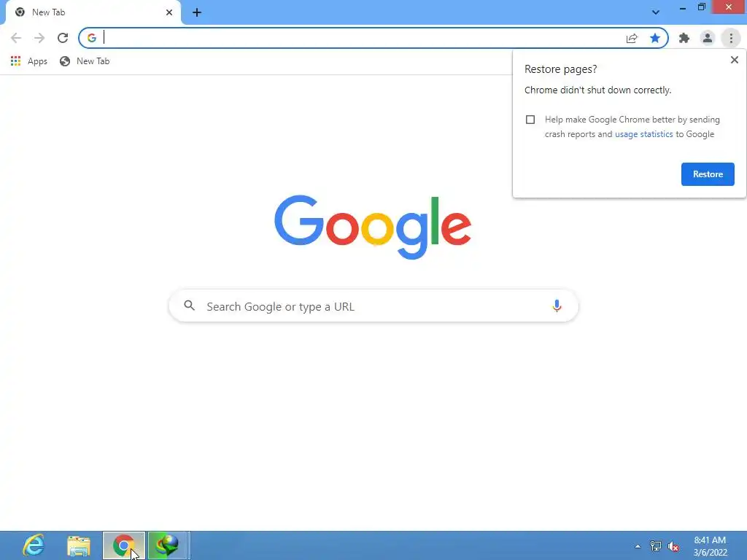Launch Internet Explorer from taskbar

point(34,545)
